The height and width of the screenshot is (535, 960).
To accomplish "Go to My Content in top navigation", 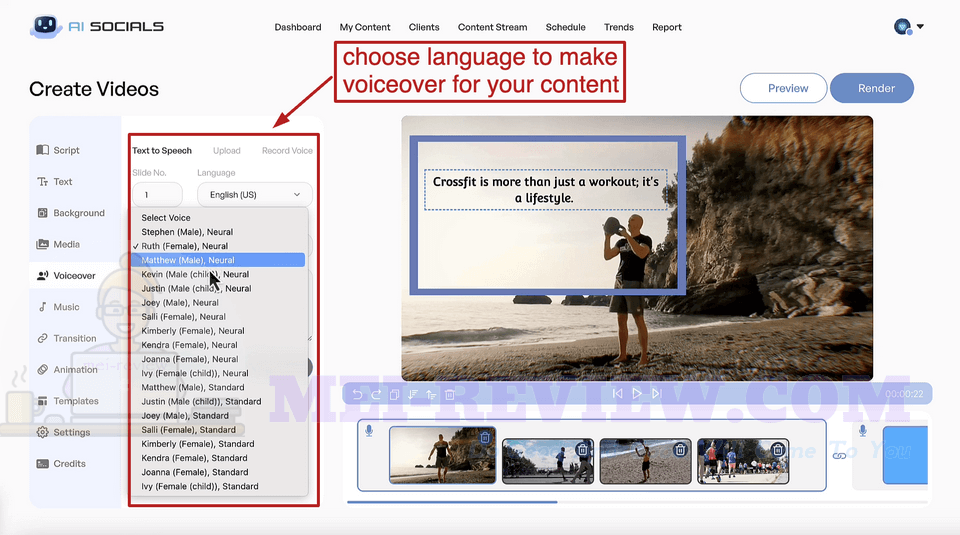I will pos(365,27).
